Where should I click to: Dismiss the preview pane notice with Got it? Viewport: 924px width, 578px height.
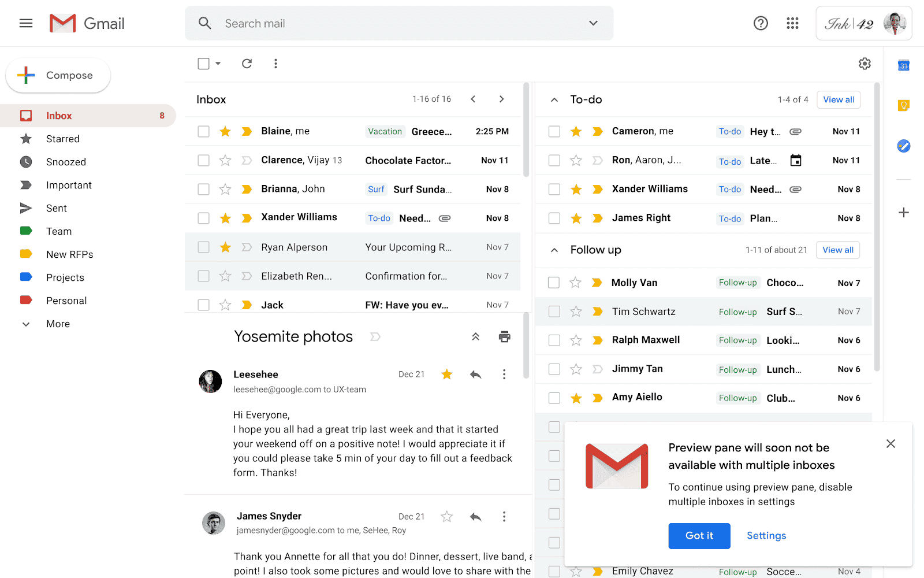coord(699,536)
